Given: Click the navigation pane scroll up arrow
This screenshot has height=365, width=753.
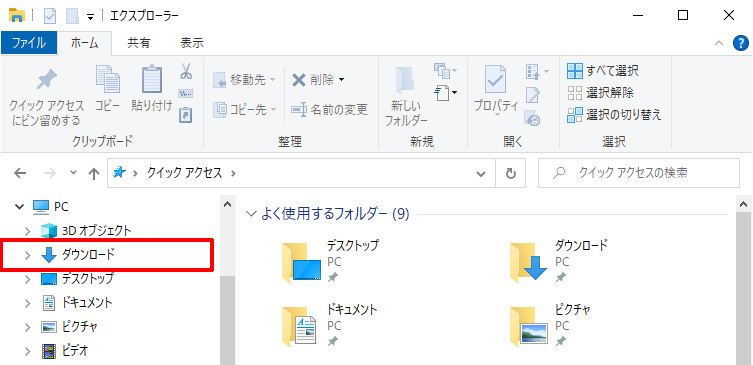Looking at the screenshot, I should click(x=228, y=204).
